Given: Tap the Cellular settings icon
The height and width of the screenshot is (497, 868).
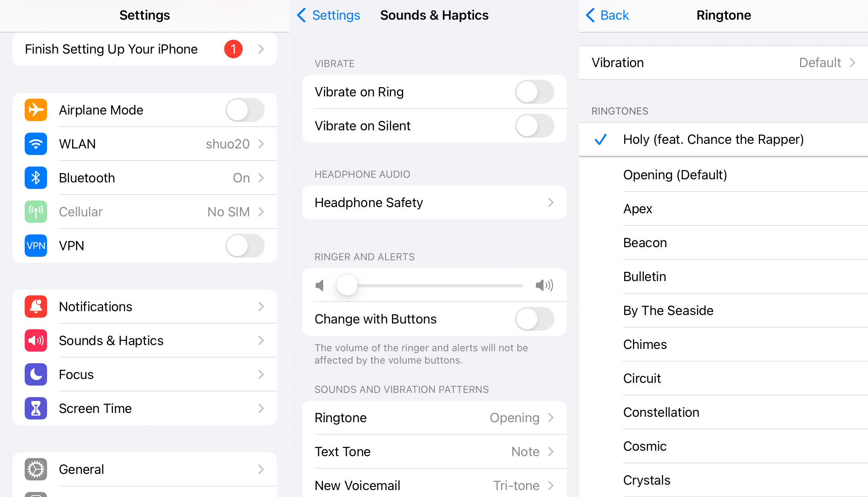Looking at the screenshot, I should (x=34, y=212).
